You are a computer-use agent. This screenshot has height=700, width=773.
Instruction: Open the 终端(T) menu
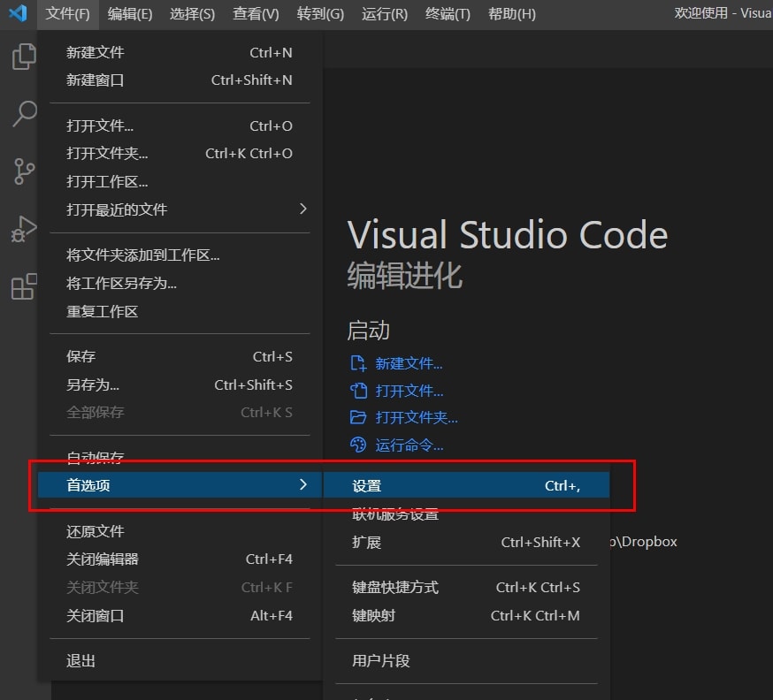448,14
